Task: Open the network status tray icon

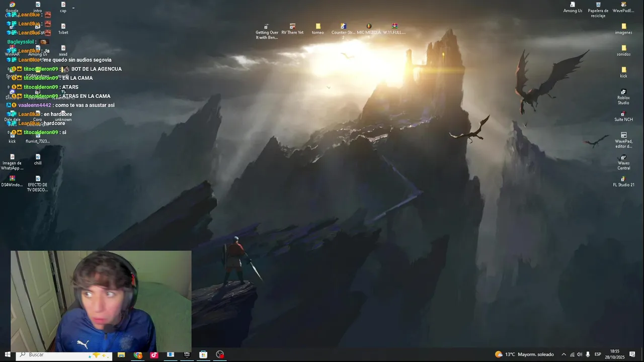Action: coord(572,354)
